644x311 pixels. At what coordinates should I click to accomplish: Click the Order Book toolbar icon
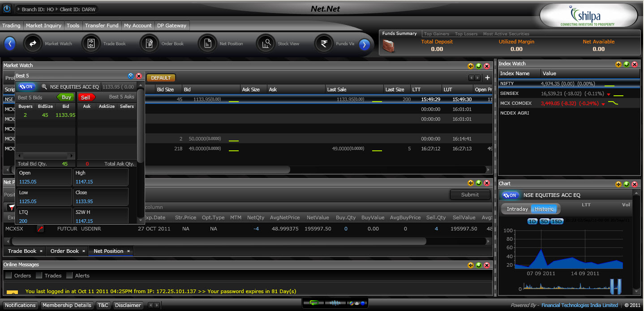(149, 43)
